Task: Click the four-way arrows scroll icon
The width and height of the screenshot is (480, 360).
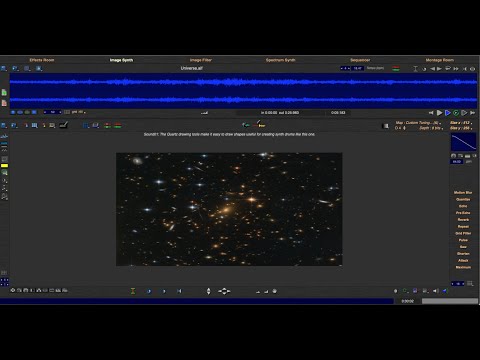Action: pyautogui.click(x=224, y=291)
